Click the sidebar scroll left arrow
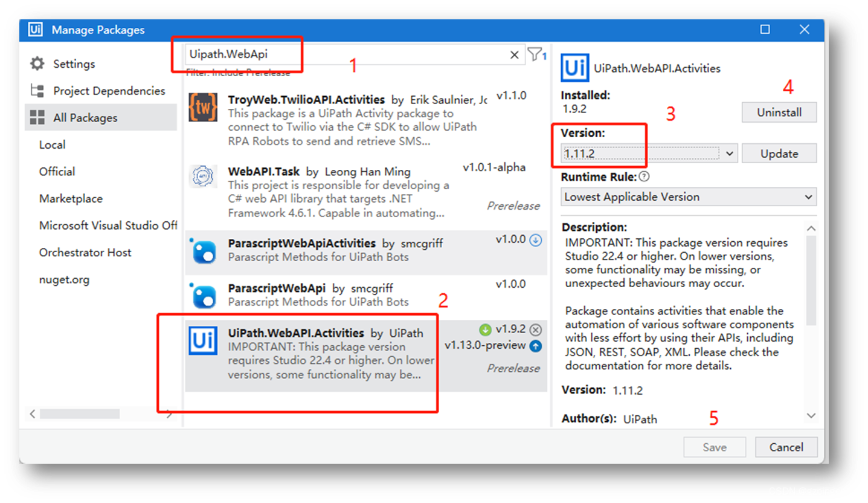The image size is (868, 503). [x=33, y=414]
